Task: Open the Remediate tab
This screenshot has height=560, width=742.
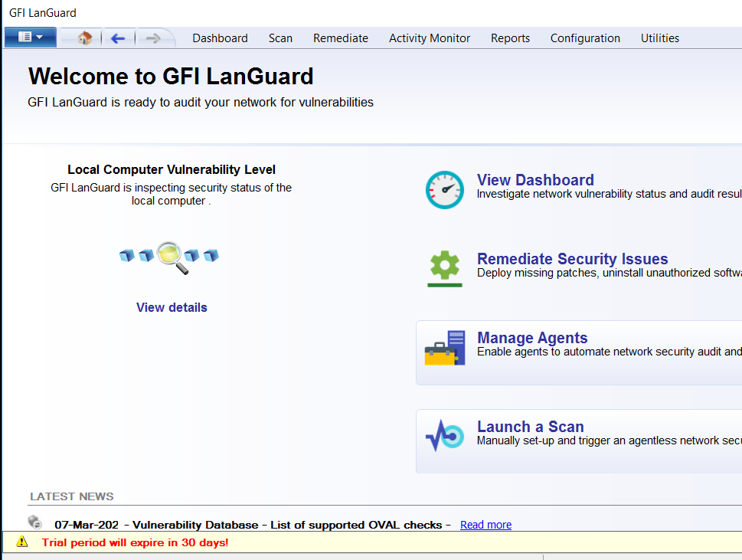Action: pyautogui.click(x=341, y=38)
